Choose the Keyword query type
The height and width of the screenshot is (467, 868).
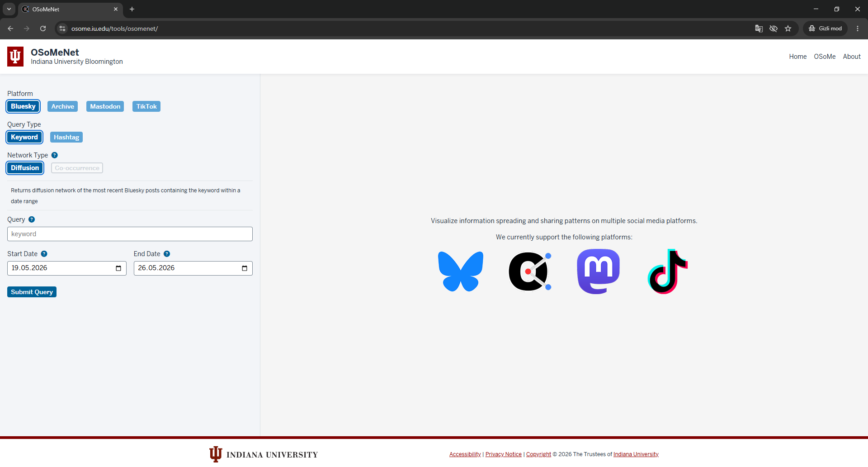(24, 137)
